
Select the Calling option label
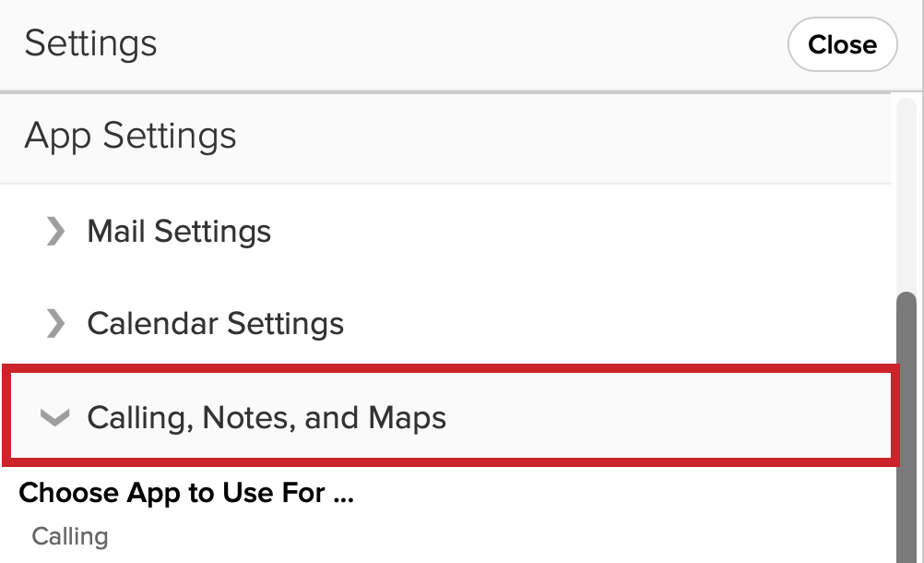pos(70,536)
